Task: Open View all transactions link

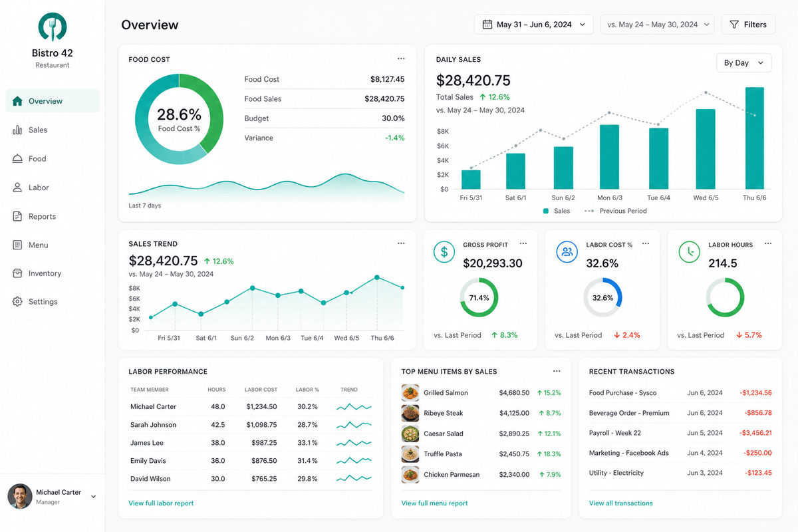Action: [x=621, y=503]
